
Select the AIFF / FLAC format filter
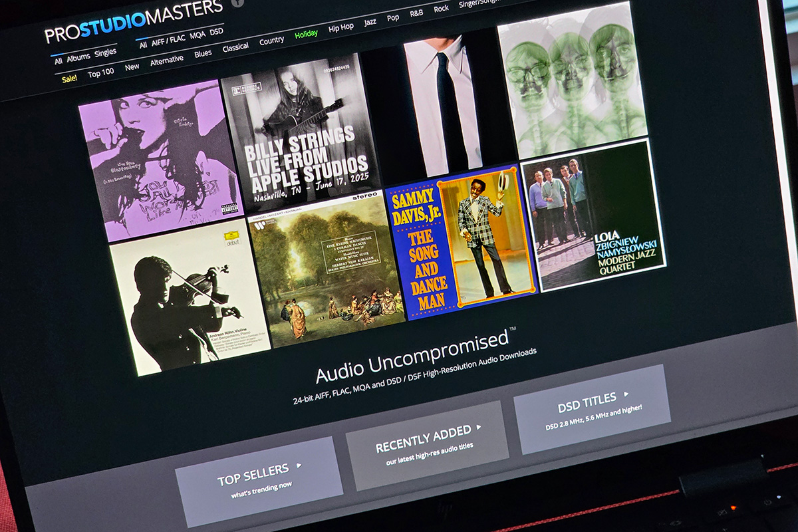(x=168, y=40)
